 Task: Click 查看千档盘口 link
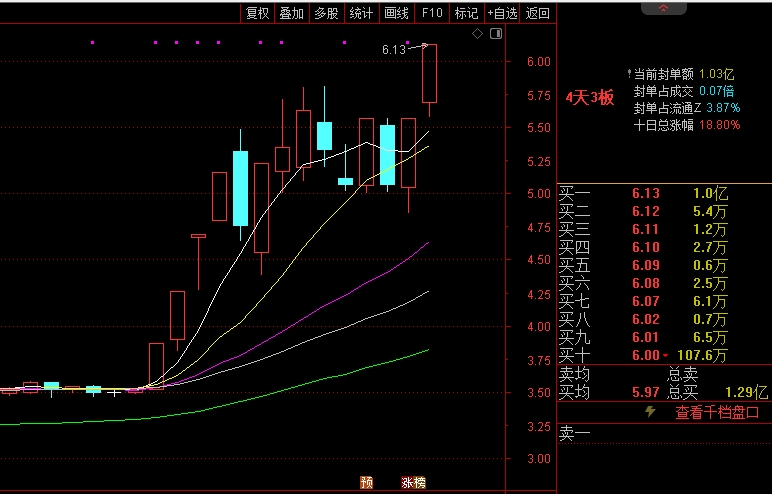pos(717,412)
